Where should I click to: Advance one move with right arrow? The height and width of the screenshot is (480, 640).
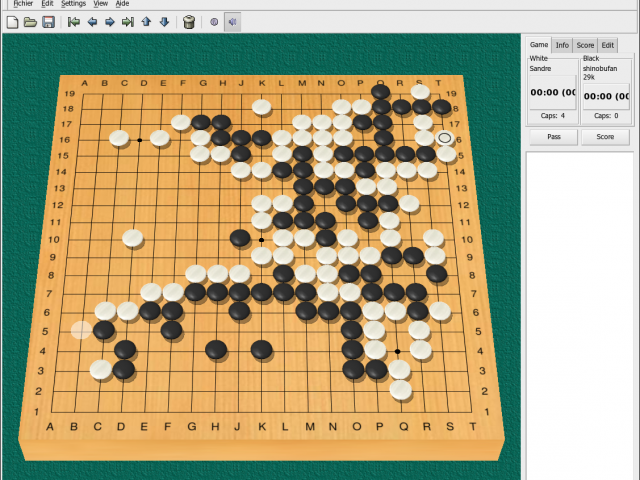tap(110, 21)
